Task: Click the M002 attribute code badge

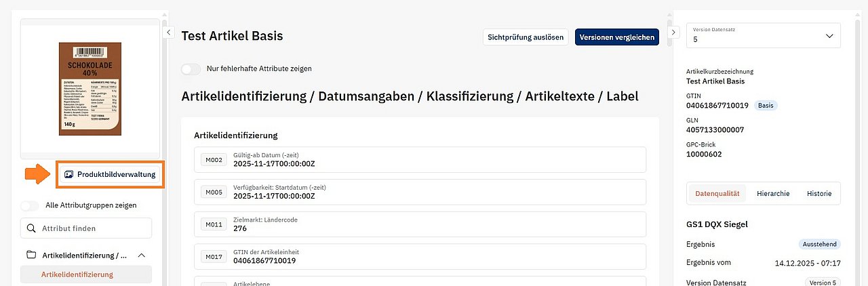Action: pyautogui.click(x=214, y=159)
